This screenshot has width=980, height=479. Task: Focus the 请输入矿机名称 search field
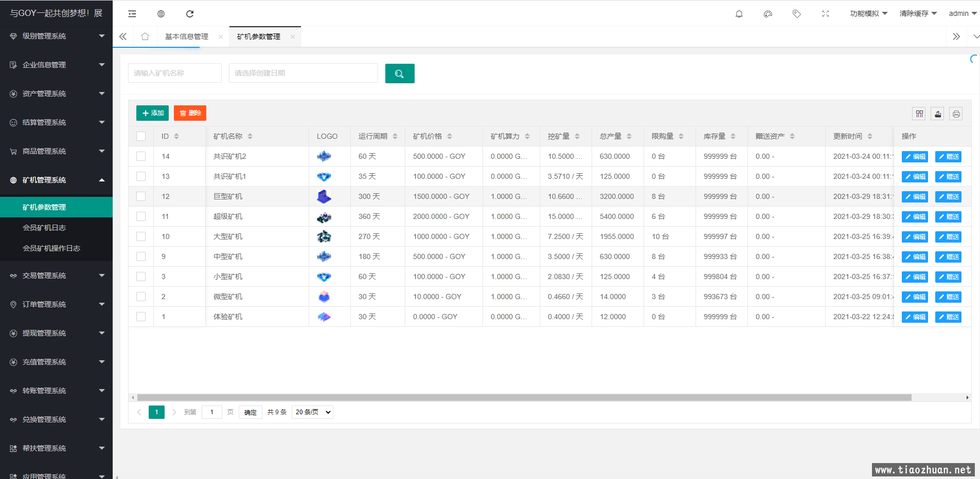tap(175, 73)
